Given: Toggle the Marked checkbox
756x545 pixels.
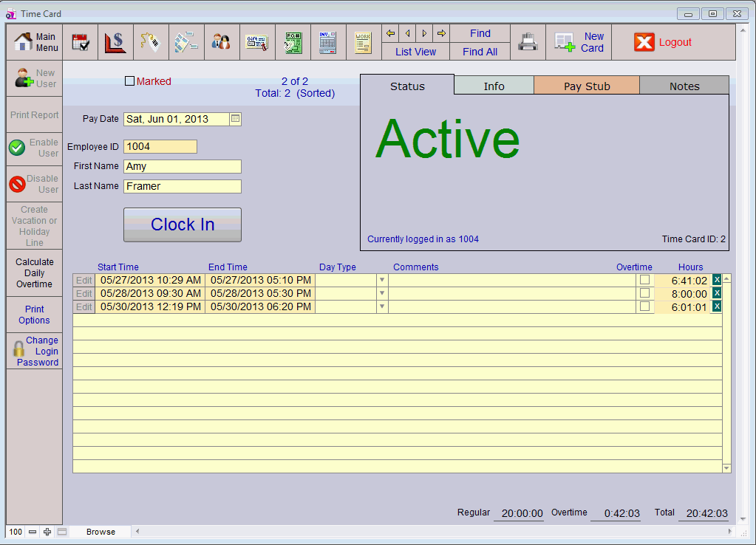Looking at the screenshot, I should coord(130,81).
